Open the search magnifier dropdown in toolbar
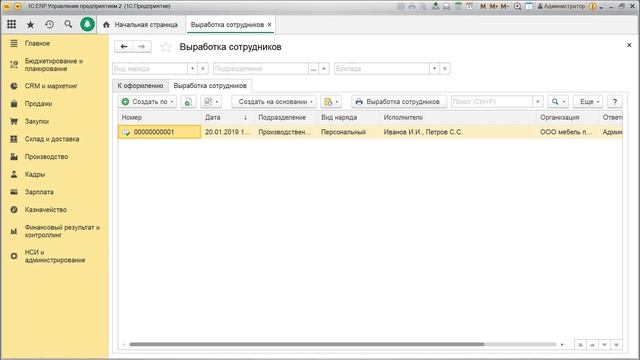Screen dimensions: 640x360 [558, 102]
